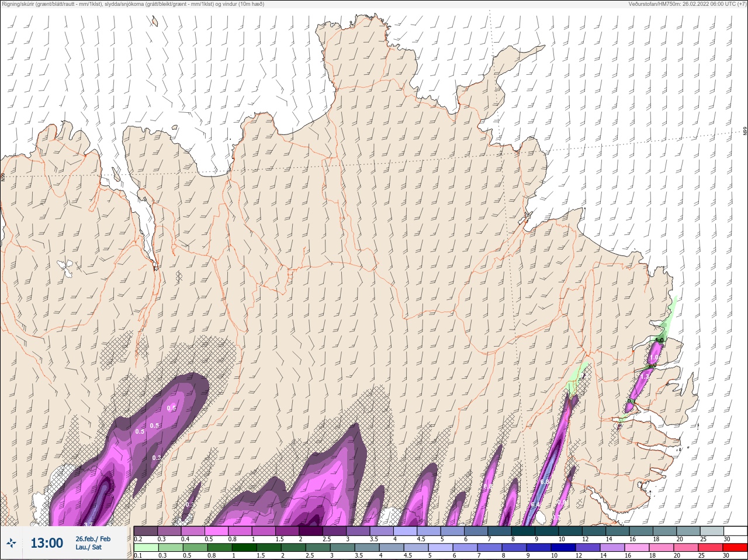Pick the snow-scale swatch starting at 0.2
This screenshot has width=748, height=560.
tap(146, 531)
